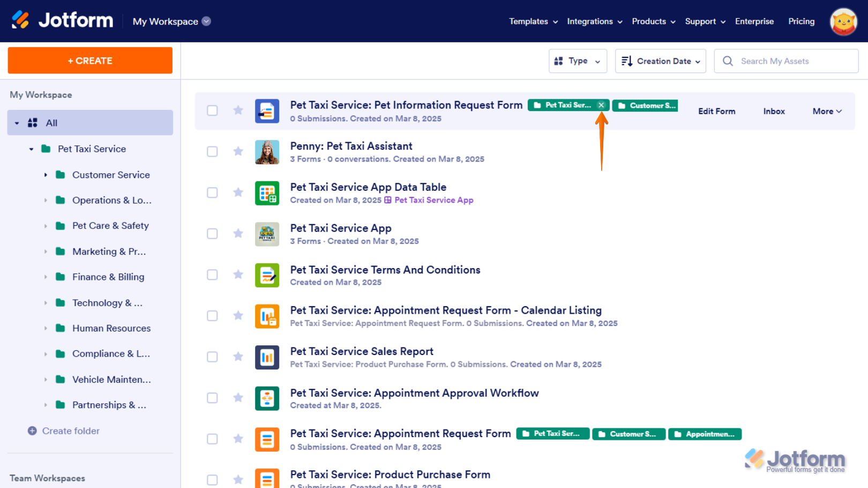
Task: Open the Integrations menu
Action: click(x=595, y=21)
